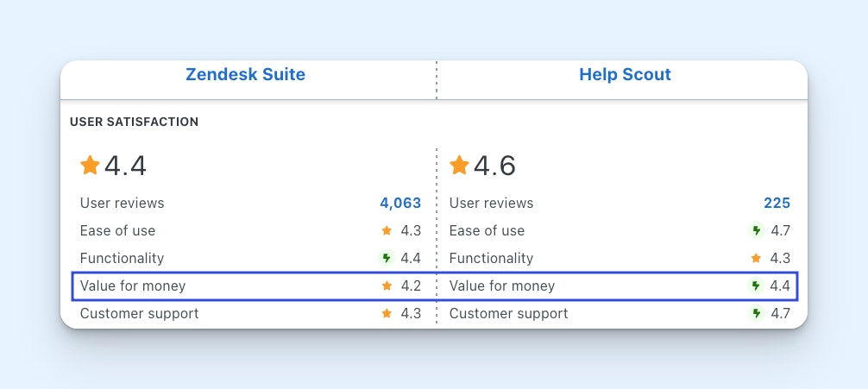Select the 4.4 value for Zendesk Functionality
The image size is (868, 389).
(411, 259)
